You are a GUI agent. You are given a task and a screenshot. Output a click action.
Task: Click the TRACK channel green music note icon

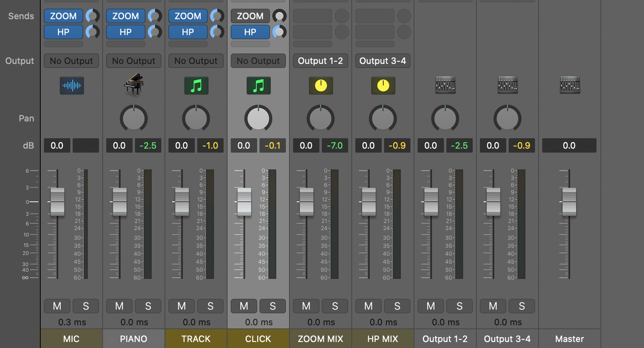[196, 85]
